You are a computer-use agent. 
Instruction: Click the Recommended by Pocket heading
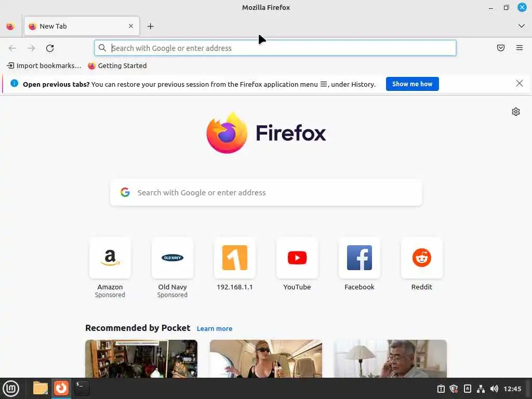(138, 328)
